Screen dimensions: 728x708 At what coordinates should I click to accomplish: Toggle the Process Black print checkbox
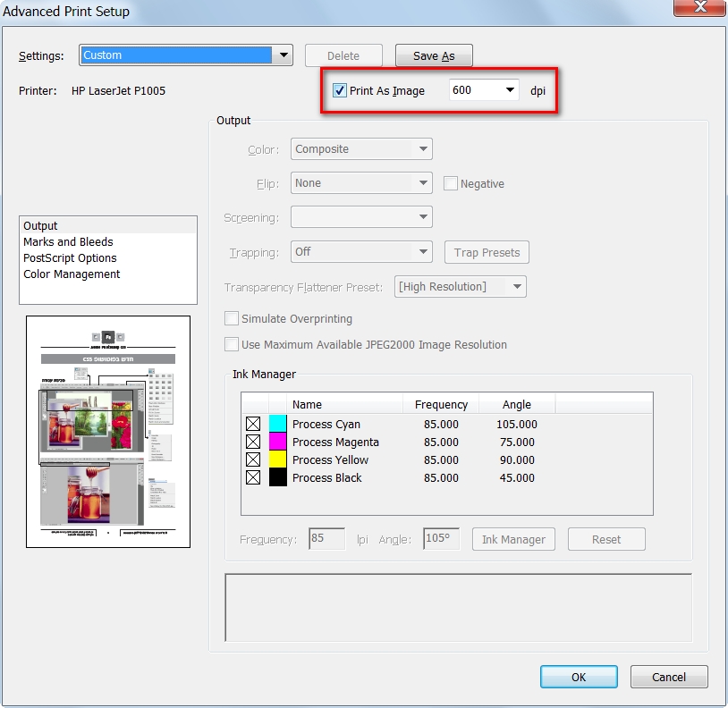click(253, 477)
